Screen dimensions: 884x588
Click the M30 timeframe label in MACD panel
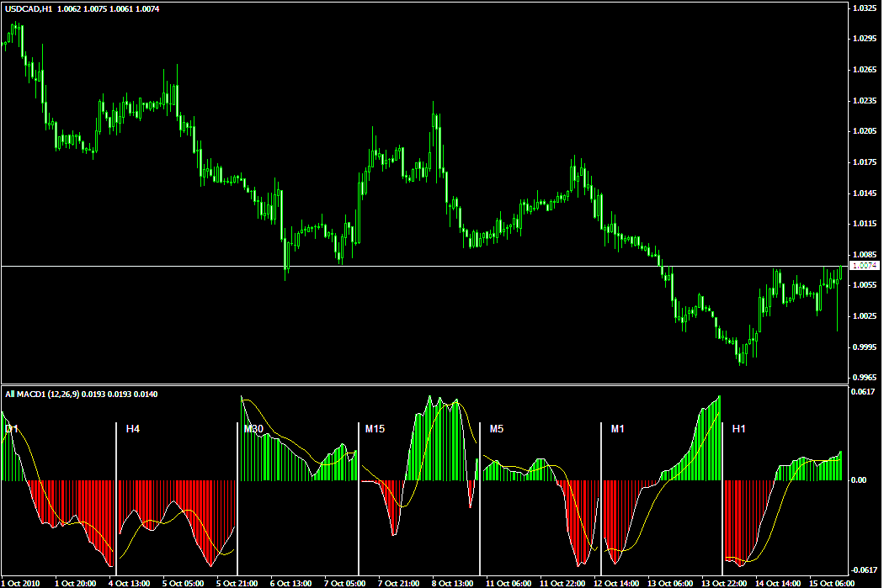click(x=253, y=429)
